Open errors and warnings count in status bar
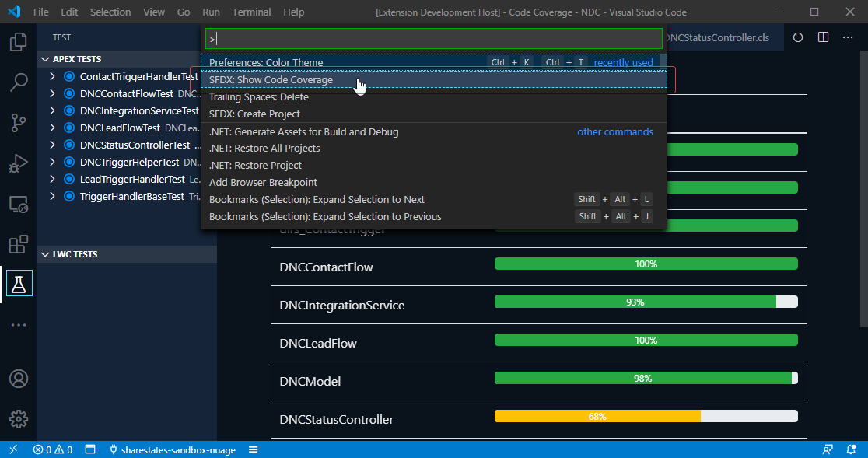The width and height of the screenshot is (868, 458). pos(53,449)
